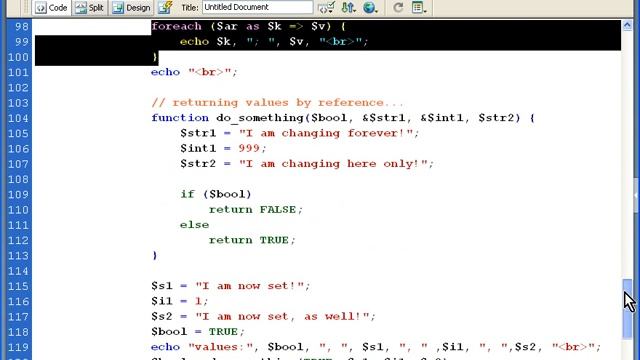This screenshot has width=640, height=360.
Task: Click line number 113 in the gutter
Action: point(18,256)
